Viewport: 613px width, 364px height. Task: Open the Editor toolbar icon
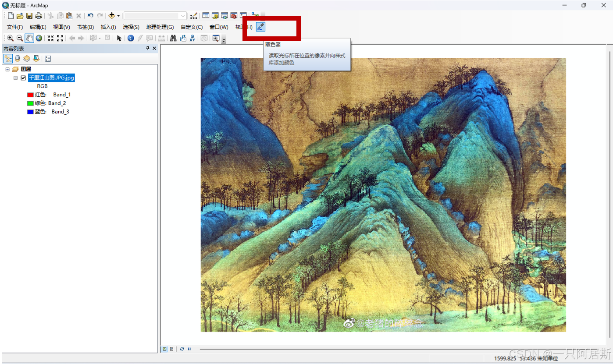click(193, 16)
